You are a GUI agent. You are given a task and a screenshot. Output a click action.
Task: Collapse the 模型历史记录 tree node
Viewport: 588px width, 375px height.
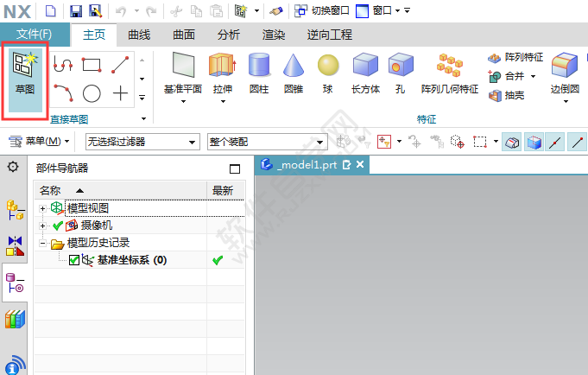point(43,244)
